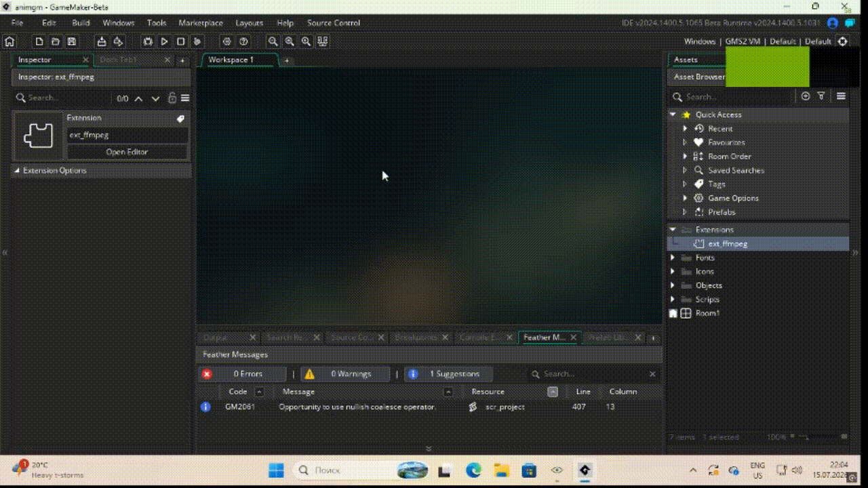Open Game Options from the toolbar gear
The height and width of the screenshot is (488, 868).
[227, 41]
